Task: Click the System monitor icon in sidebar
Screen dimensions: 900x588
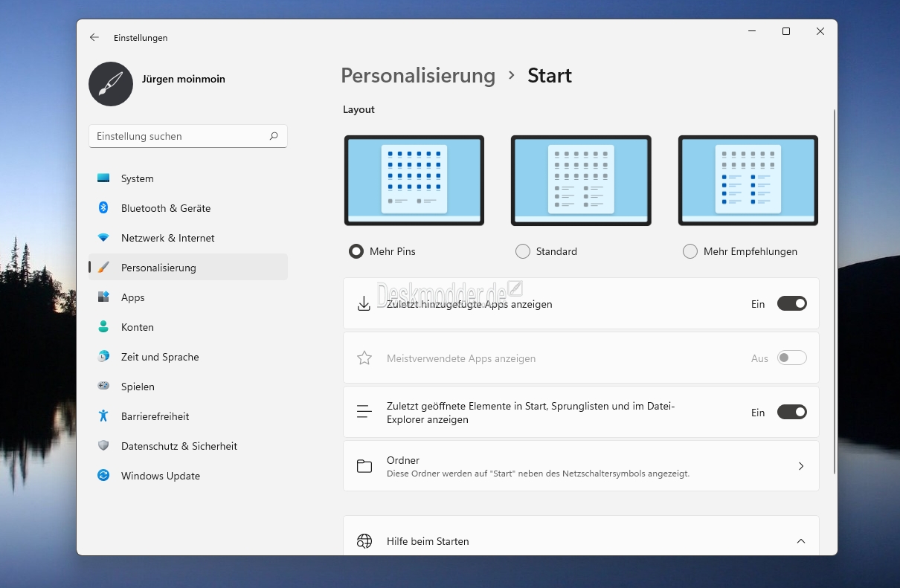Action: click(103, 178)
